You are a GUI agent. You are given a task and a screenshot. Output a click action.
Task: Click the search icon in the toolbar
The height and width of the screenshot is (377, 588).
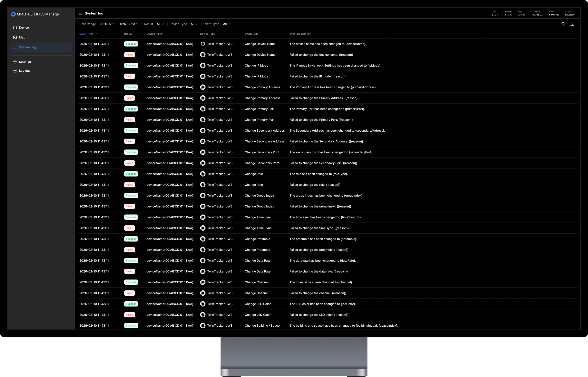[x=563, y=24]
